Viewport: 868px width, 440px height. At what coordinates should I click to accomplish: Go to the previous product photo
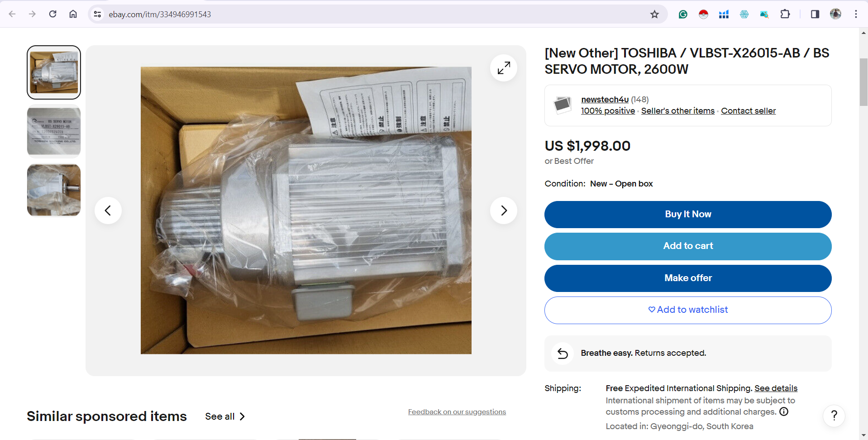click(x=108, y=210)
